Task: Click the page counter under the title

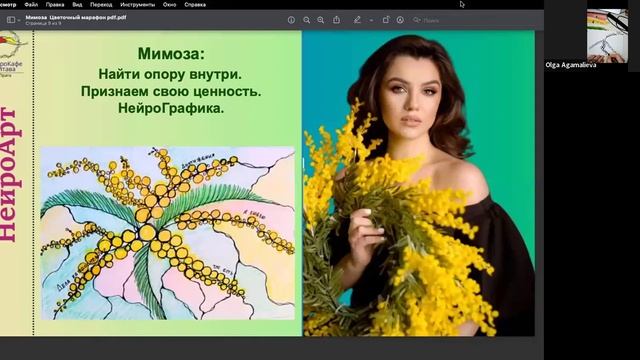Action: coord(43,24)
